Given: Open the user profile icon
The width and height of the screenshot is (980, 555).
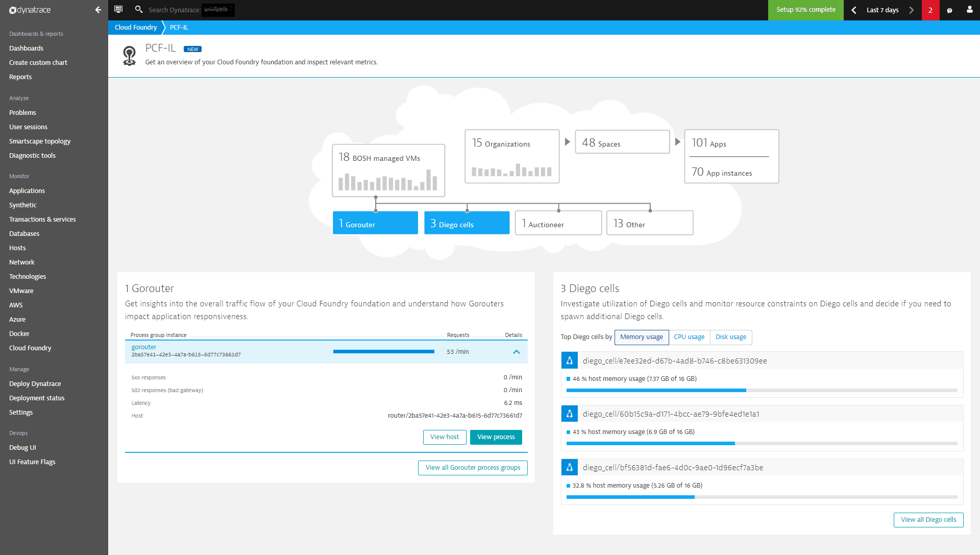Looking at the screenshot, I should pyautogui.click(x=969, y=10).
